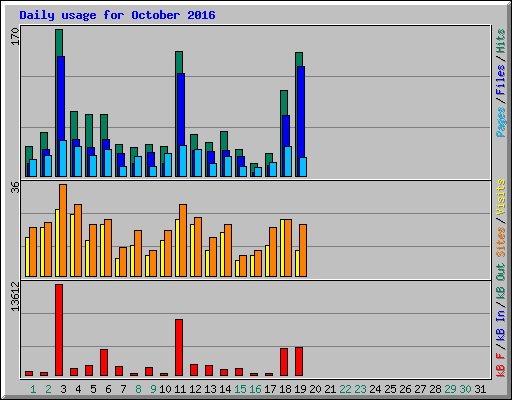Click the orange sites bar for day 4
512x400 pixels.
click(78, 240)
